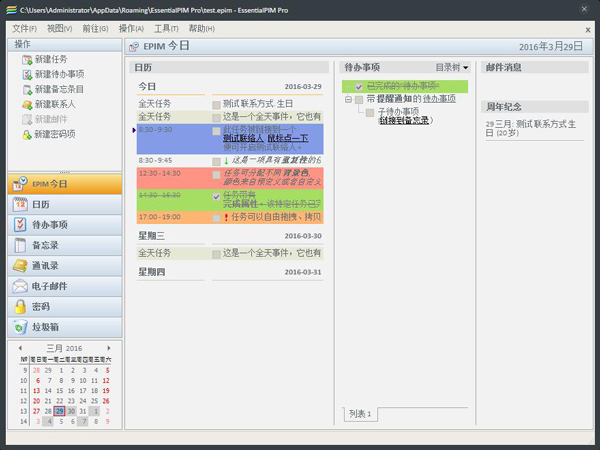
Task: Select day 30 in the mini calendar
Action: pos(71,411)
